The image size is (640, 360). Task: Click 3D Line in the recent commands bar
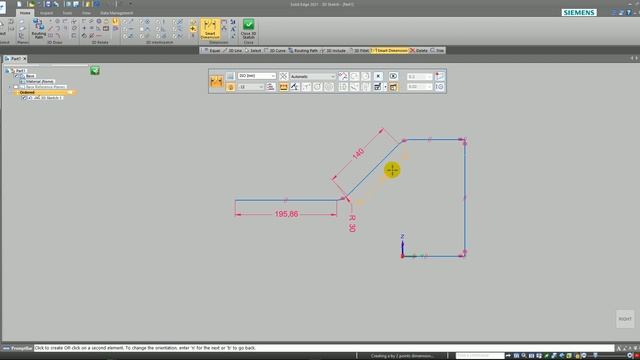pos(232,51)
